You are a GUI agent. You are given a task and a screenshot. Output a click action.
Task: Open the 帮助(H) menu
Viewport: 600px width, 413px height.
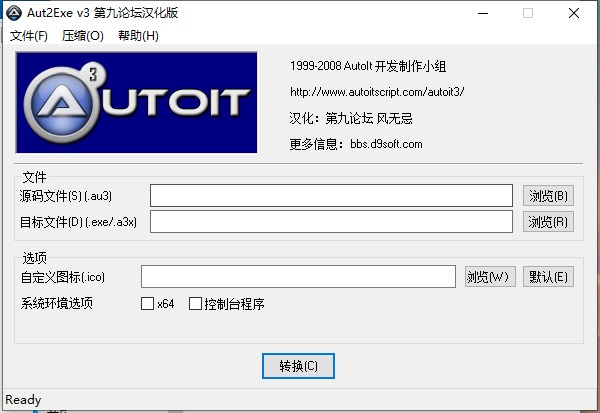[138, 36]
